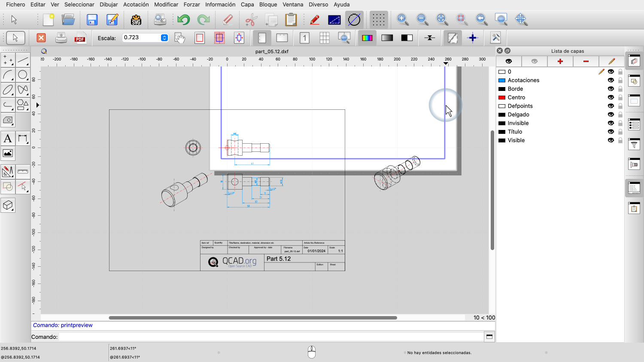Click the save file icon
Viewport: 644px width, 362px height.
[x=92, y=20]
